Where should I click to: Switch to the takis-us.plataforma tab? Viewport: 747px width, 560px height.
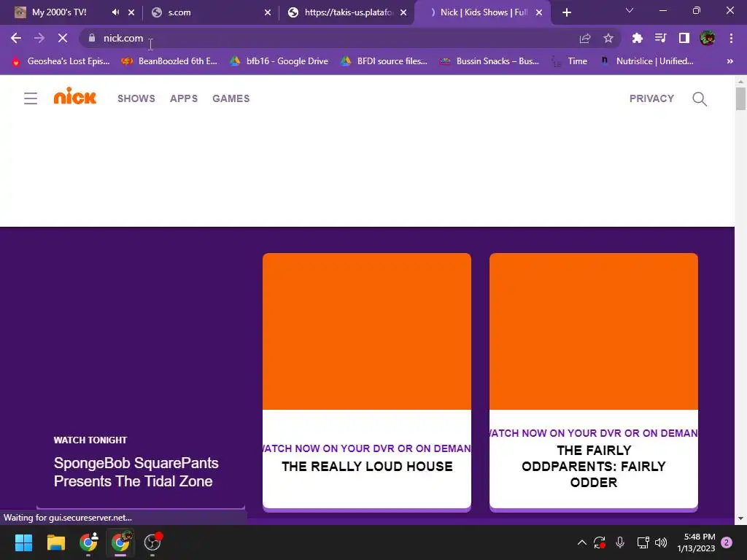[348, 12]
